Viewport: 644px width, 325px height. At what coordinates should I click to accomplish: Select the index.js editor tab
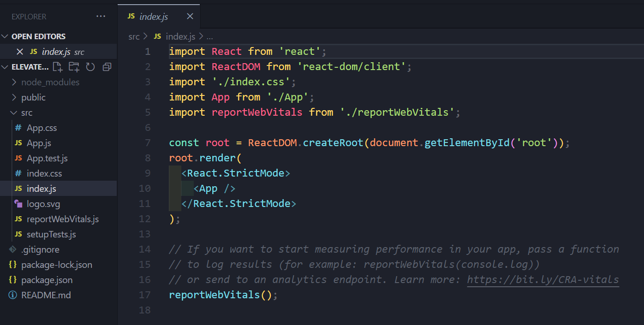tap(154, 17)
